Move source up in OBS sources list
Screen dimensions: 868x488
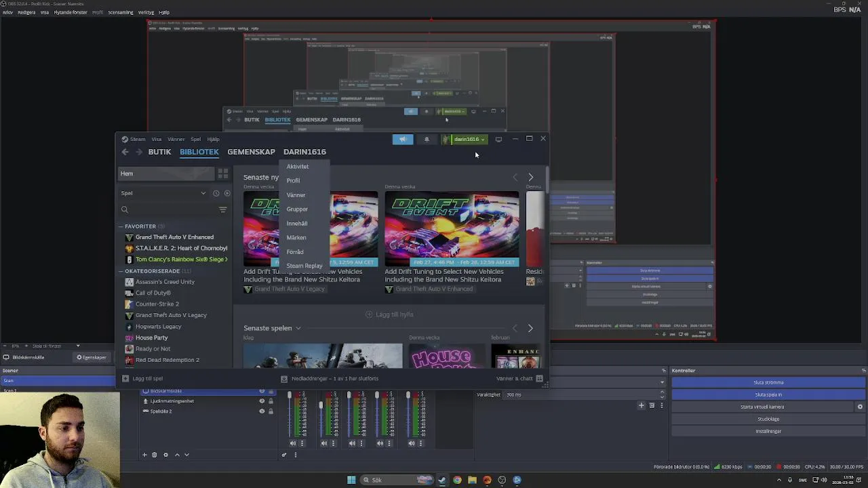pyautogui.click(x=177, y=455)
